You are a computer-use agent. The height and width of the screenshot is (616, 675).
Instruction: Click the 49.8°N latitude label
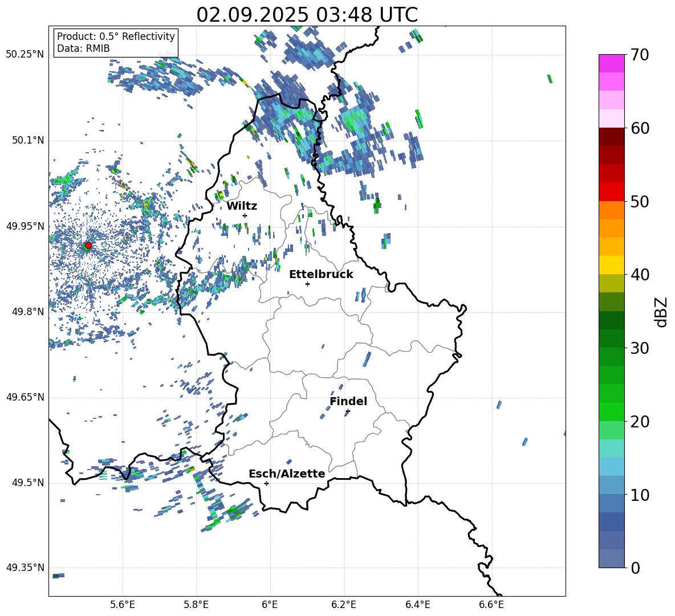pos(27,312)
